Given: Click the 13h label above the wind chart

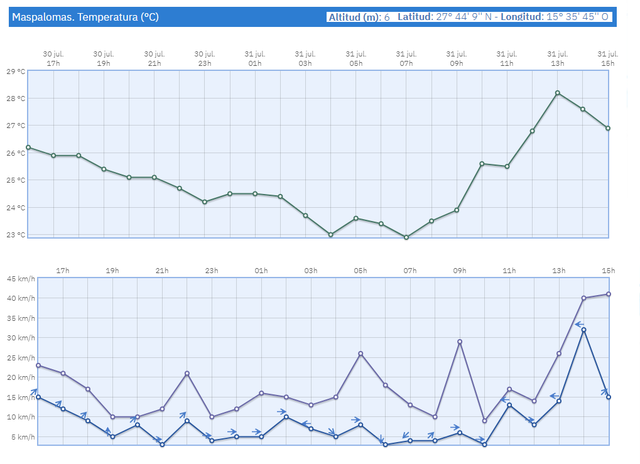Looking at the screenshot, I should [x=559, y=271].
